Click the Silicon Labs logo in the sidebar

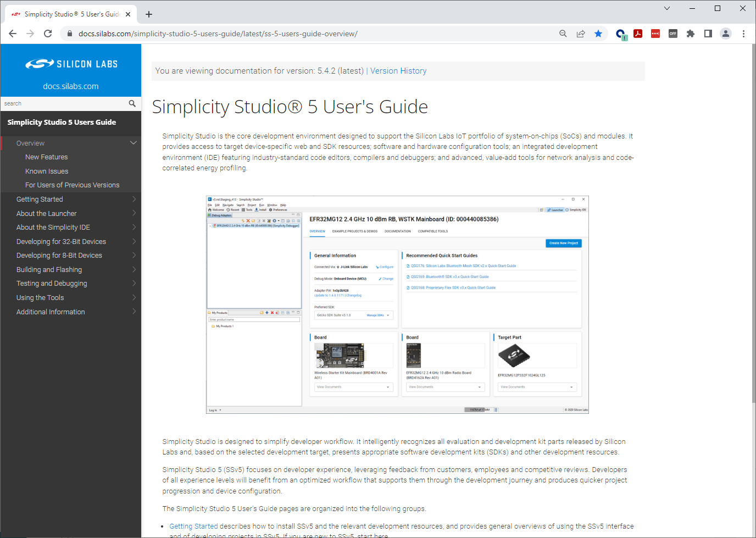[70, 63]
